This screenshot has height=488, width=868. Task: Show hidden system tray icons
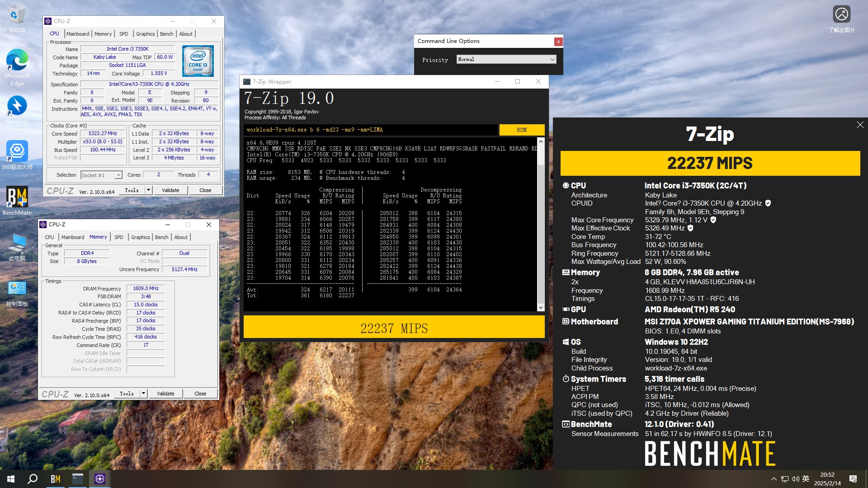click(x=774, y=479)
